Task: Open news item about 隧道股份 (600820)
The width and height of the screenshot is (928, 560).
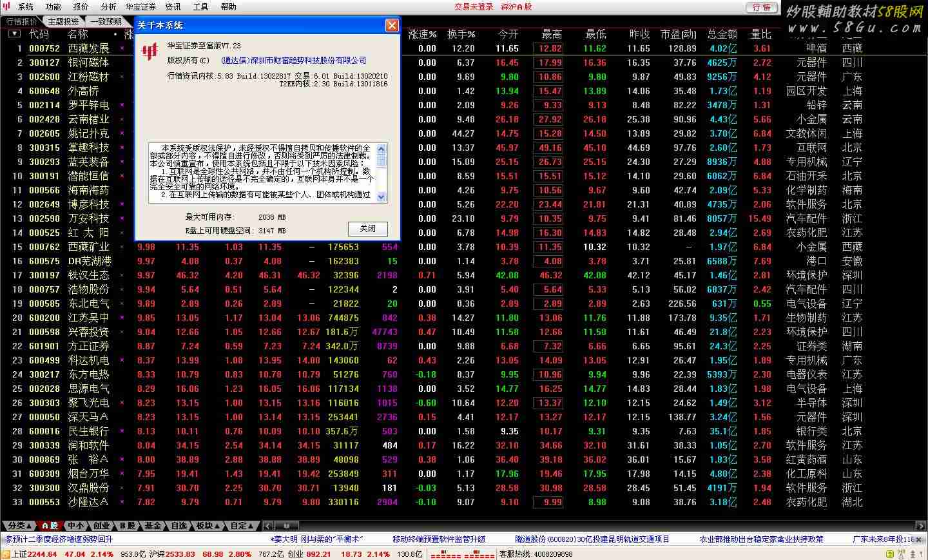Action: (592, 539)
